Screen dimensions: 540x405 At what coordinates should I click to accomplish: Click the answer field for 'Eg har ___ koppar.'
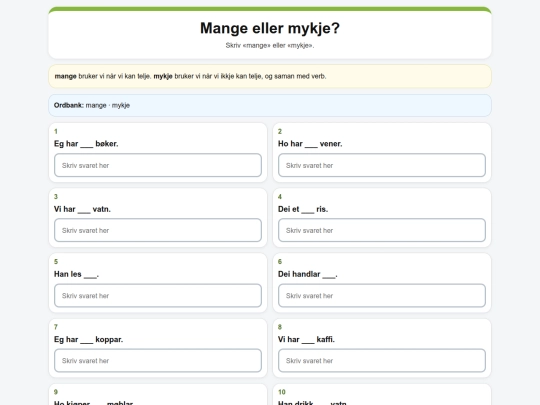pyautogui.click(x=158, y=361)
